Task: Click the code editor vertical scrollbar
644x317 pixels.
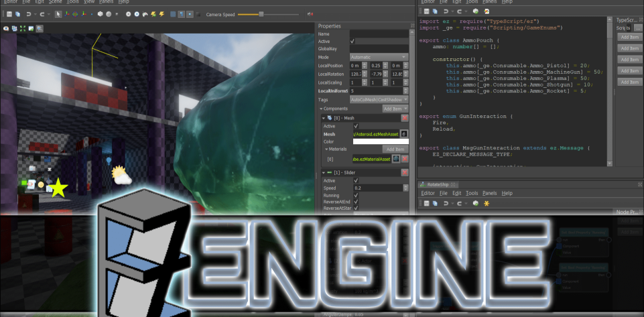Action: click(x=610, y=90)
